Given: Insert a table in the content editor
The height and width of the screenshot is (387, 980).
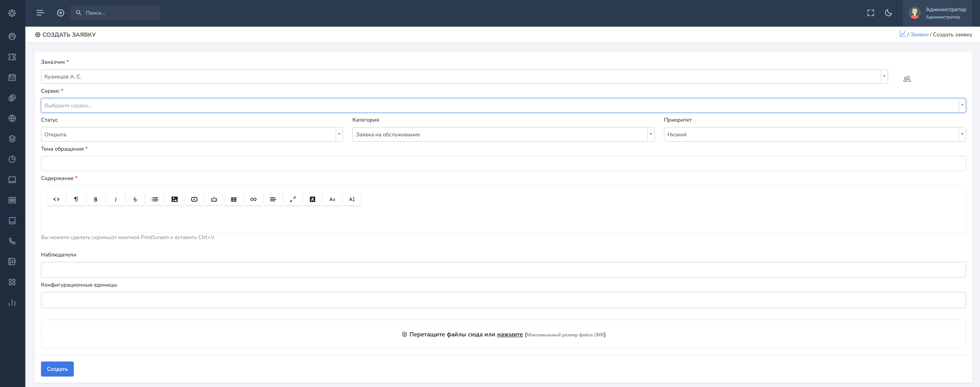Looking at the screenshot, I should point(234,199).
